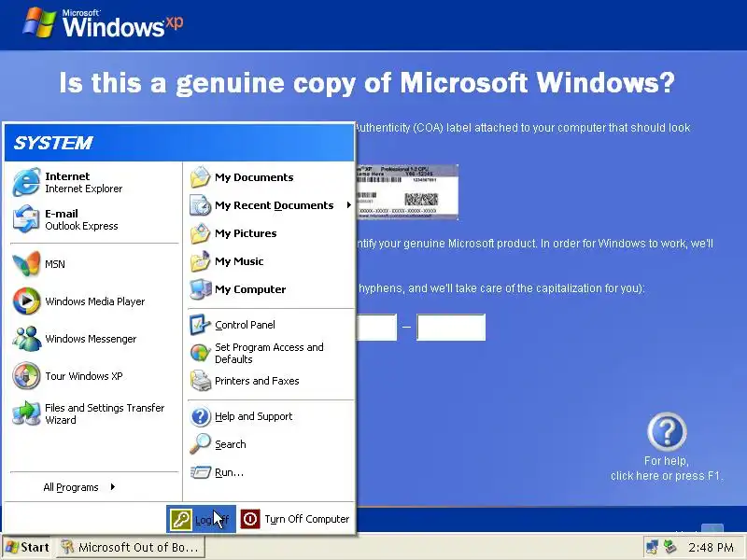Click the network connection tray icon
The image size is (747, 560).
coord(652,547)
